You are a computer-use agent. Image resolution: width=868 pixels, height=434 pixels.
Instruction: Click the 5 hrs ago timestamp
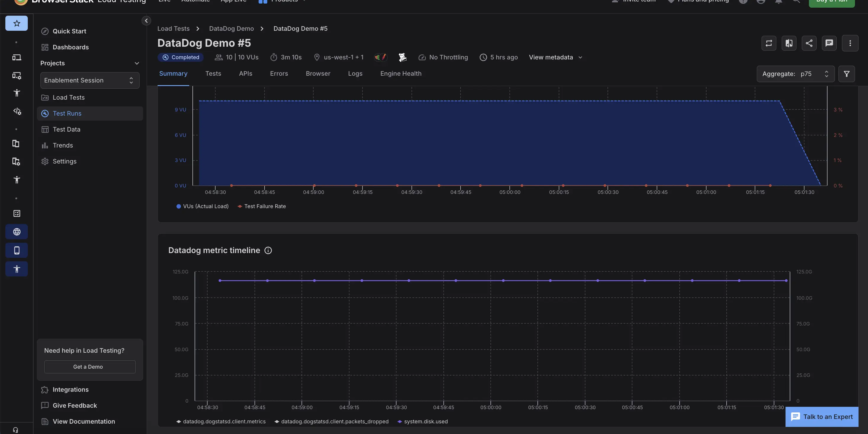coord(499,57)
